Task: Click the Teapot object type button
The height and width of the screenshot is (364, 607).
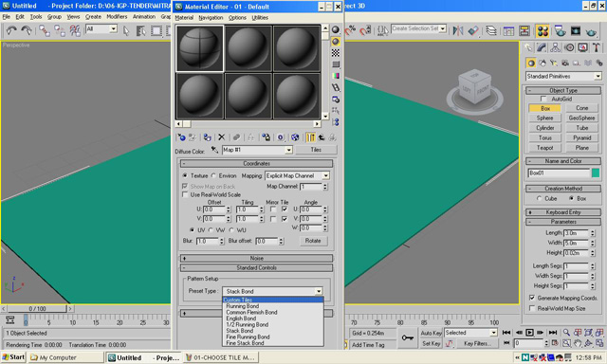Action: [544, 148]
